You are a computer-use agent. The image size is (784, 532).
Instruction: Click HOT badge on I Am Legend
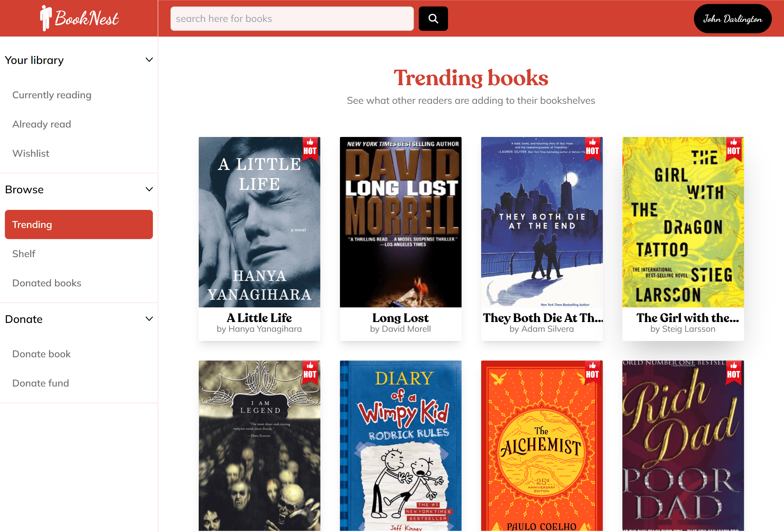point(310,373)
